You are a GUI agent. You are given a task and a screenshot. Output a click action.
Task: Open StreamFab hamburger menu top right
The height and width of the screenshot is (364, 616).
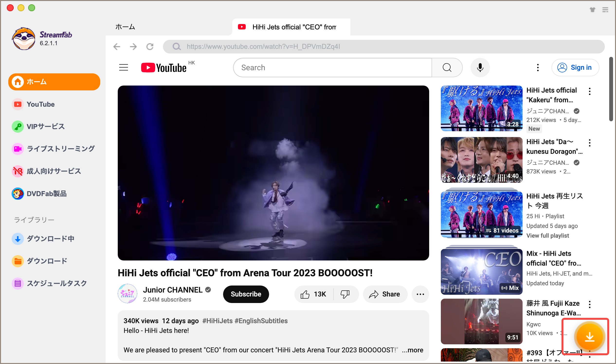605,10
